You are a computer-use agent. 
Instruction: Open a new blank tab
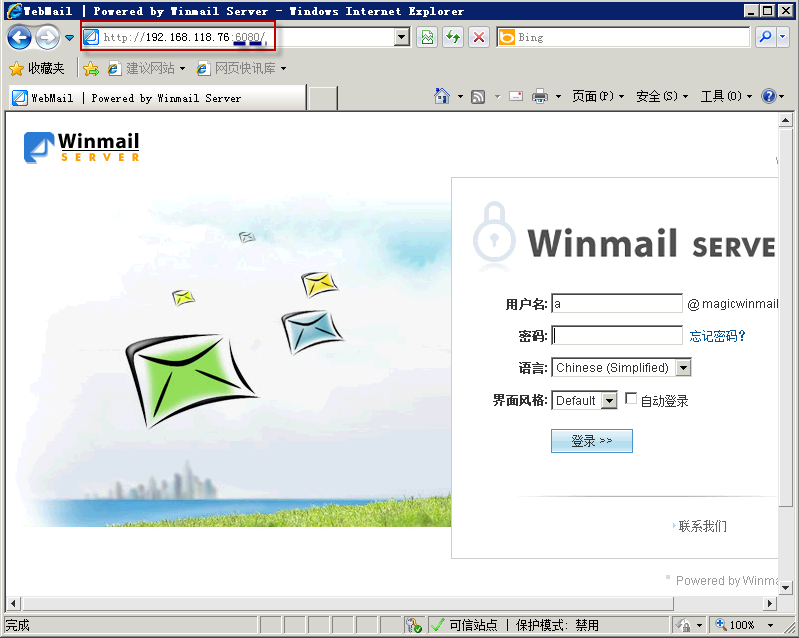(323, 98)
